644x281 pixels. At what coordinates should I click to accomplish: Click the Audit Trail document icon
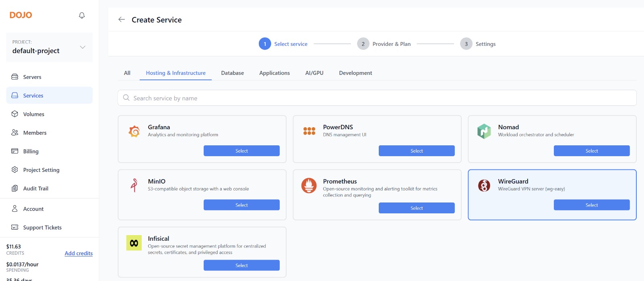[x=15, y=188]
